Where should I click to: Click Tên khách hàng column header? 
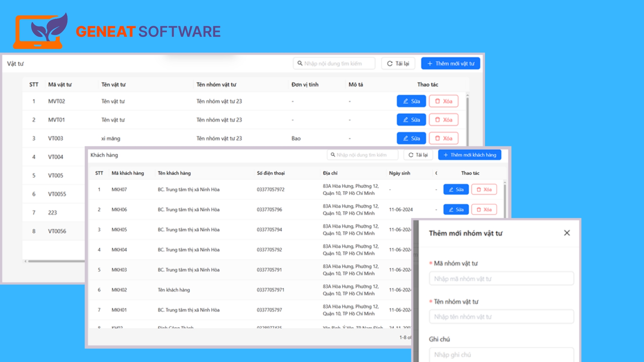point(174,173)
